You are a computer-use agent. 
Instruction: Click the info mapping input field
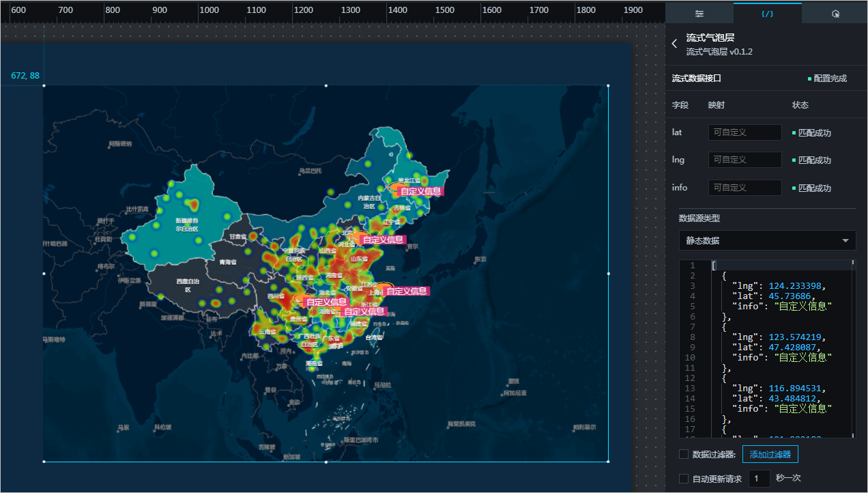click(744, 188)
